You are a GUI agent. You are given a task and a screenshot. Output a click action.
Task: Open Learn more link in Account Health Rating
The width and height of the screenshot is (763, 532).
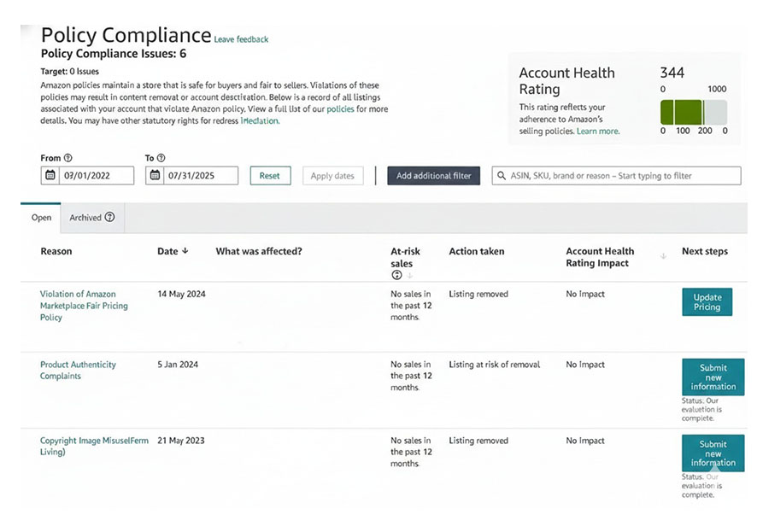coord(598,132)
